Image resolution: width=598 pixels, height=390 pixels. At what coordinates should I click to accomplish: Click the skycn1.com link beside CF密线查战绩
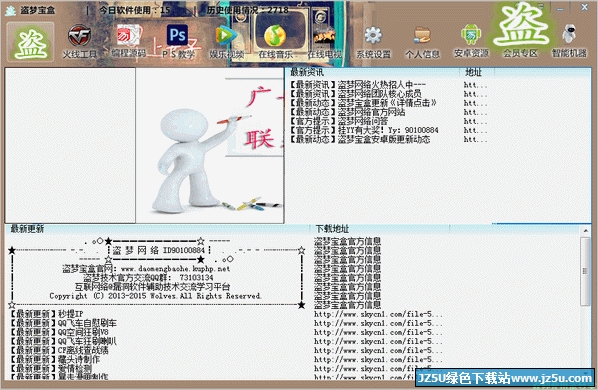378,351
